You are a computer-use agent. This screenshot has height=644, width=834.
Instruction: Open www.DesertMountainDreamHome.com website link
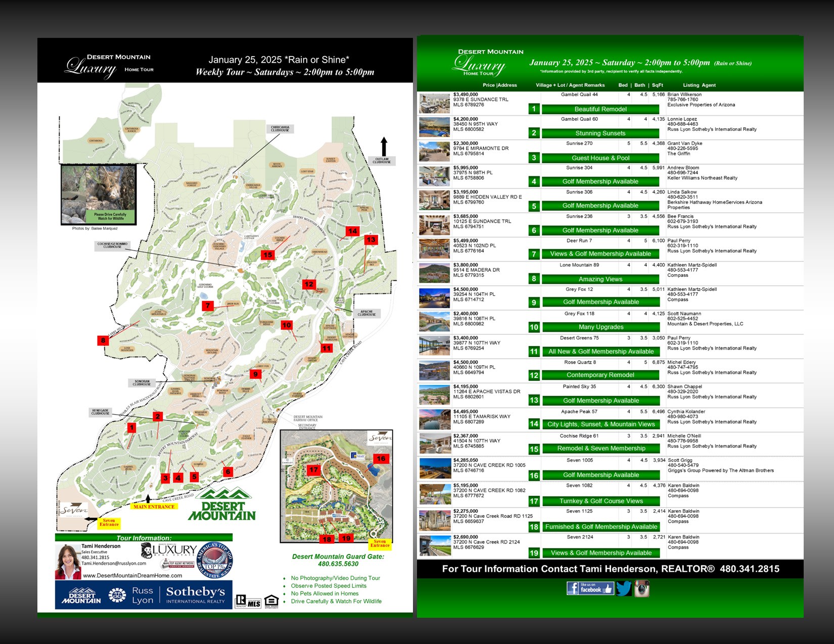[x=132, y=575]
